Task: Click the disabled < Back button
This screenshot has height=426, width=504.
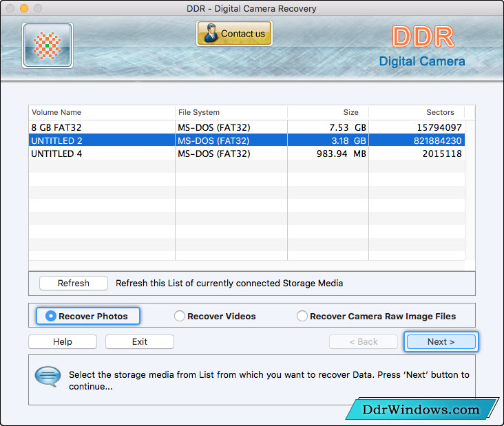Action: click(x=364, y=341)
